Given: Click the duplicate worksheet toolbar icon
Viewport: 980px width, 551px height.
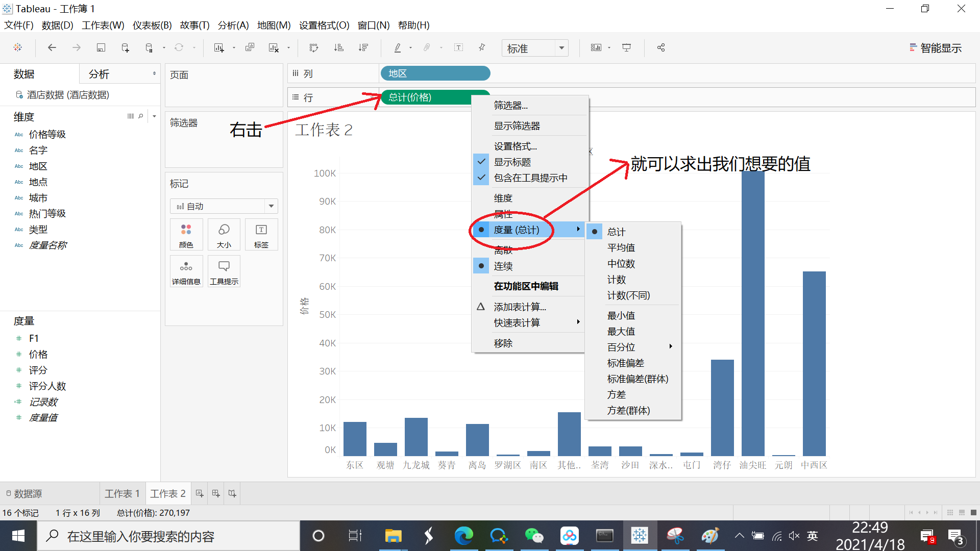Looking at the screenshot, I should tap(250, 48).
